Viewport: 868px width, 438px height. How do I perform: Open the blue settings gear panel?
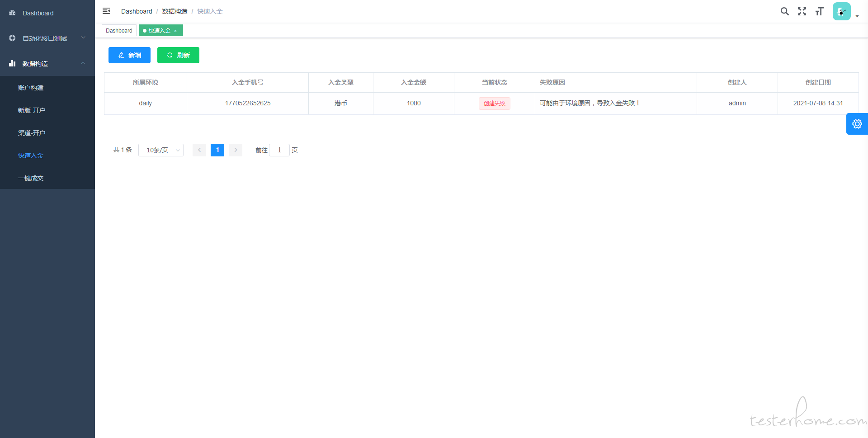point(857,124)
